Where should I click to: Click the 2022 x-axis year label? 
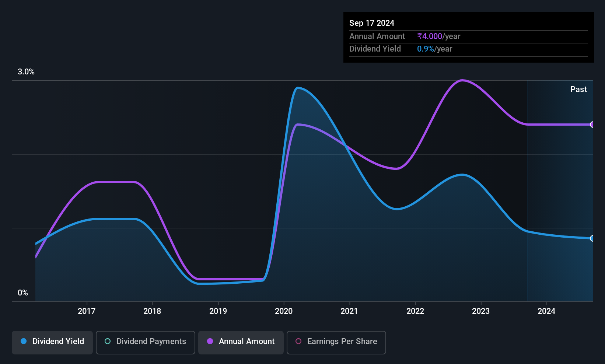(415, 311)
